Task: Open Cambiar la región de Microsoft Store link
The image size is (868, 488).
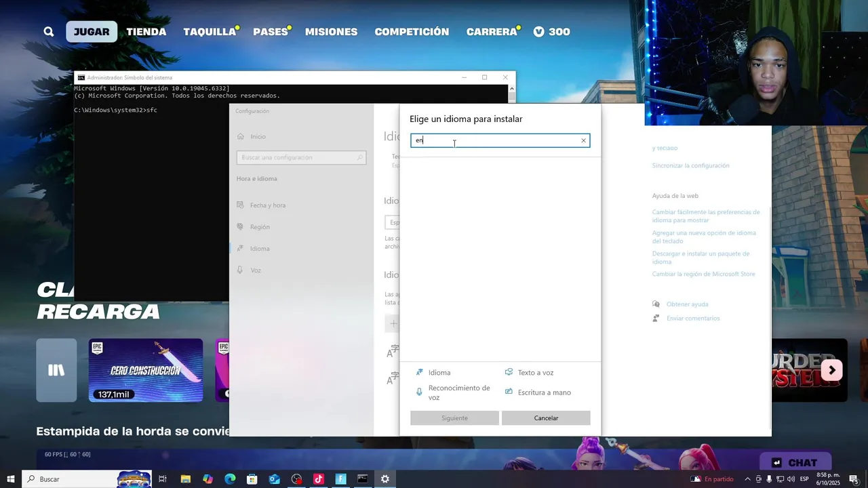Action: click(x=703, y=274)
